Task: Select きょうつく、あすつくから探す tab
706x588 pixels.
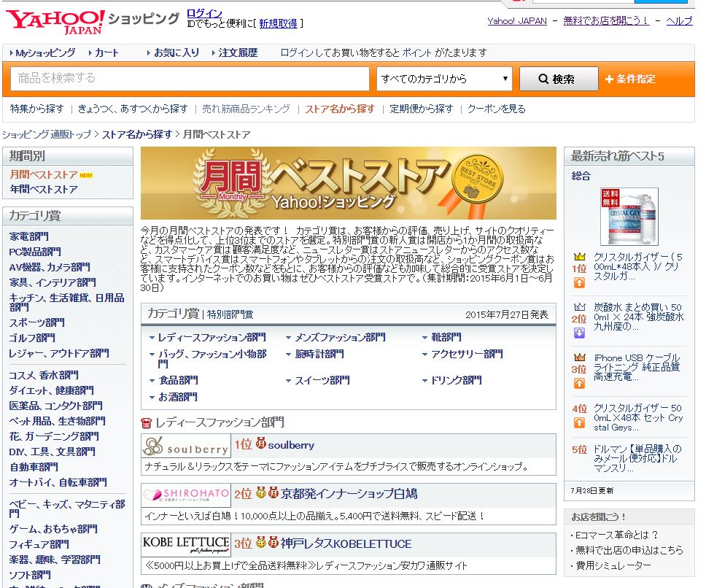Action: (133, 109)
